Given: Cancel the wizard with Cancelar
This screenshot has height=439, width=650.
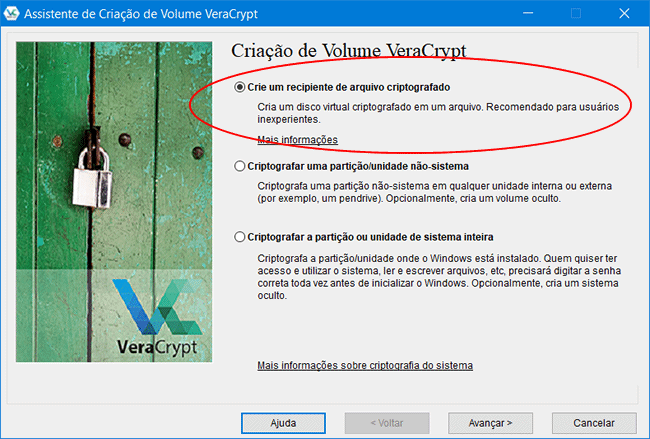Looking at the screenshot, I should coord(594,423).
